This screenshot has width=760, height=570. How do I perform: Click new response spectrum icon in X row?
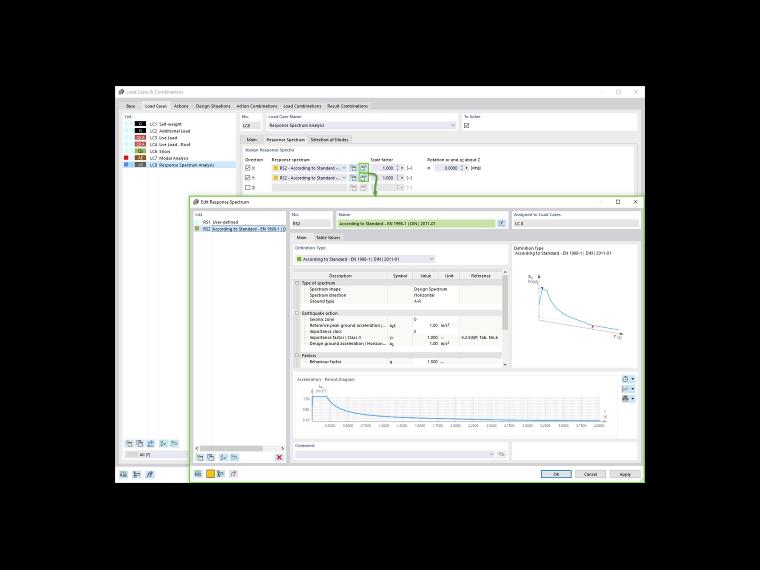point(353,168)
